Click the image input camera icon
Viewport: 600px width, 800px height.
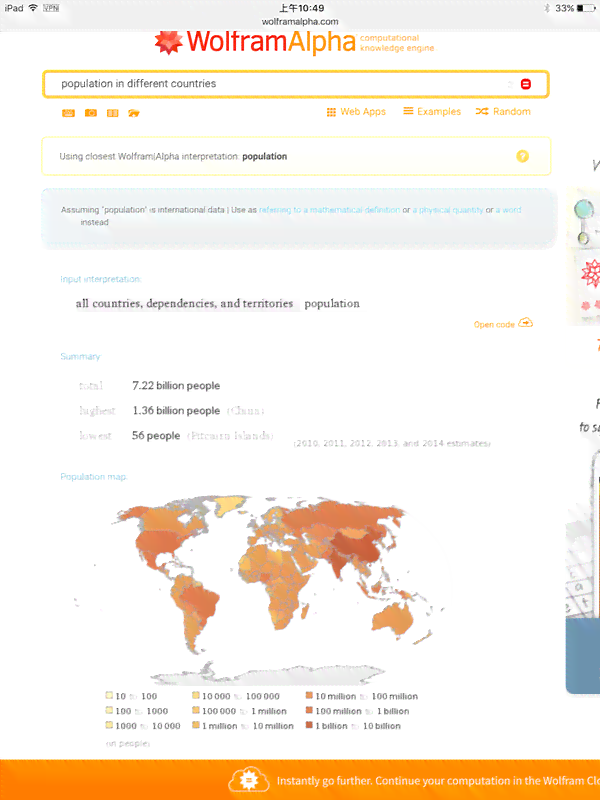[x=91, y=113]
